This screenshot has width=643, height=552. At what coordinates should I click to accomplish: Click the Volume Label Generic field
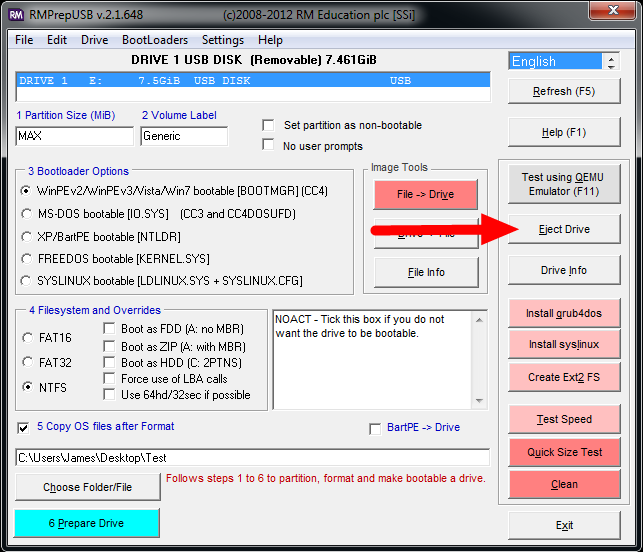click(184, 136)
